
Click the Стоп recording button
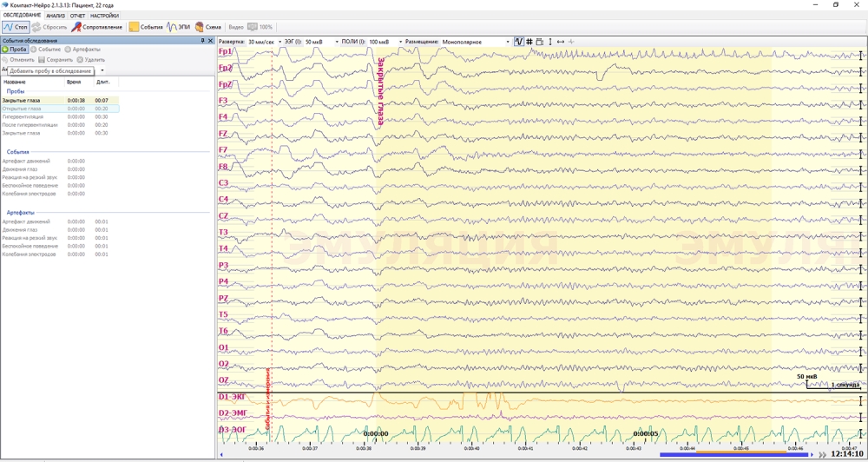pyautogui.click(x=16, y=28)
